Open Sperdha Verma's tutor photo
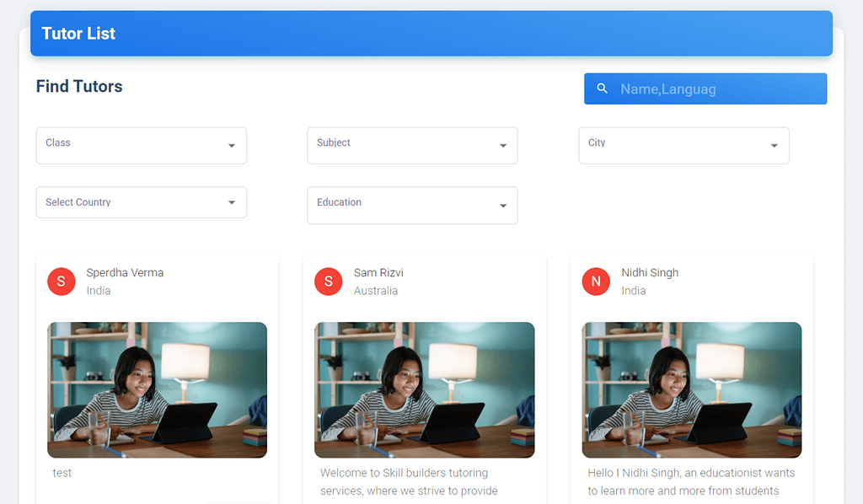This screenshot has height=504, width=863. click(158, 390)
